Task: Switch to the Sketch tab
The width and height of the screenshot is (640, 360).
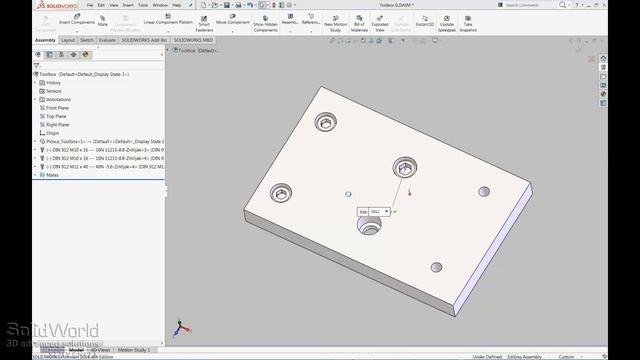Action: pyautogui.click(x=87, y=40)
